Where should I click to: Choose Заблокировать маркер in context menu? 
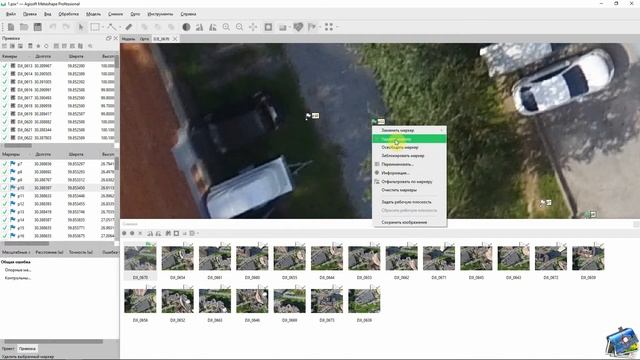tap(409, 156)
